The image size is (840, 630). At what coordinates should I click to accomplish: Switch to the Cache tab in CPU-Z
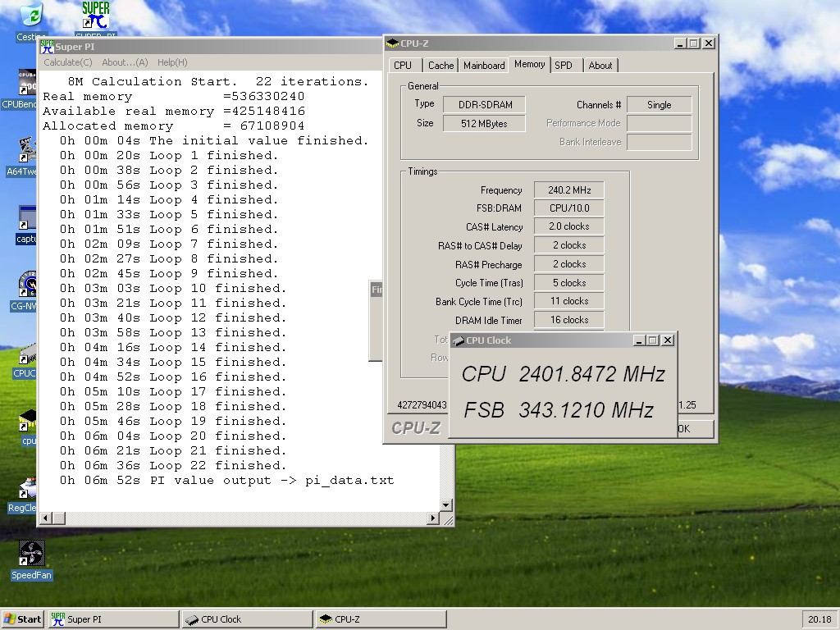(x=441, y=66)
